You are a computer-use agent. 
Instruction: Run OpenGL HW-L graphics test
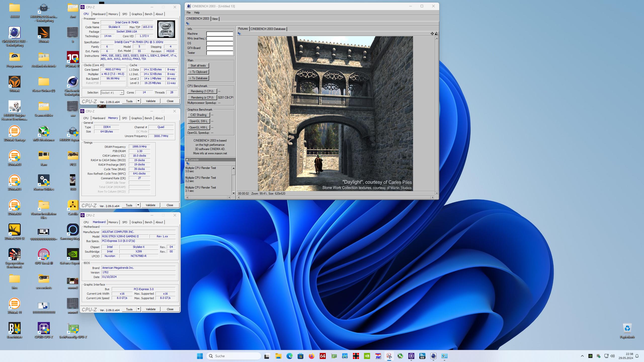[198, 127]
